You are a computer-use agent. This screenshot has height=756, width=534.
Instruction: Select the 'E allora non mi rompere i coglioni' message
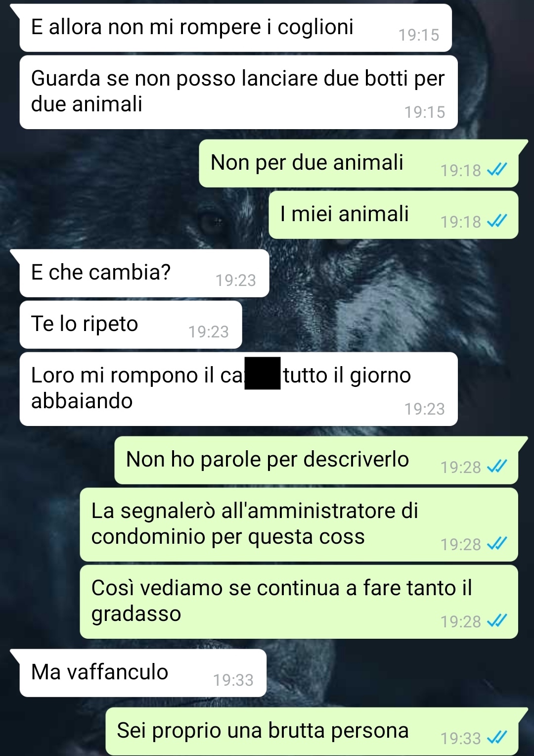235,28
